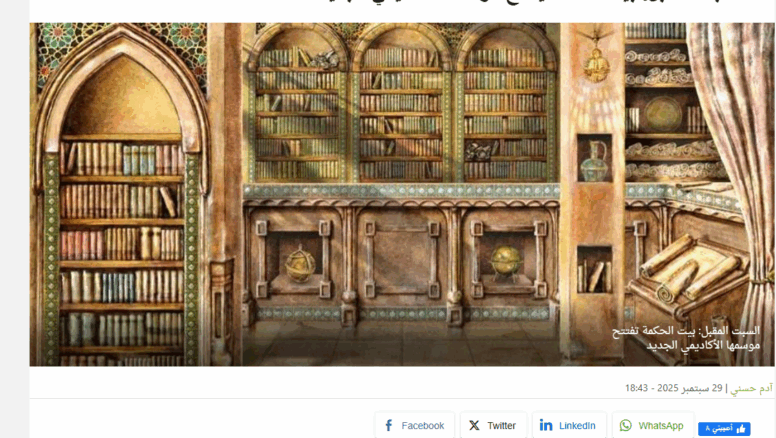Open author آدم حسني profile link
Image resolution: width=776 pixels, height=438 pixels.
[751, 388]
